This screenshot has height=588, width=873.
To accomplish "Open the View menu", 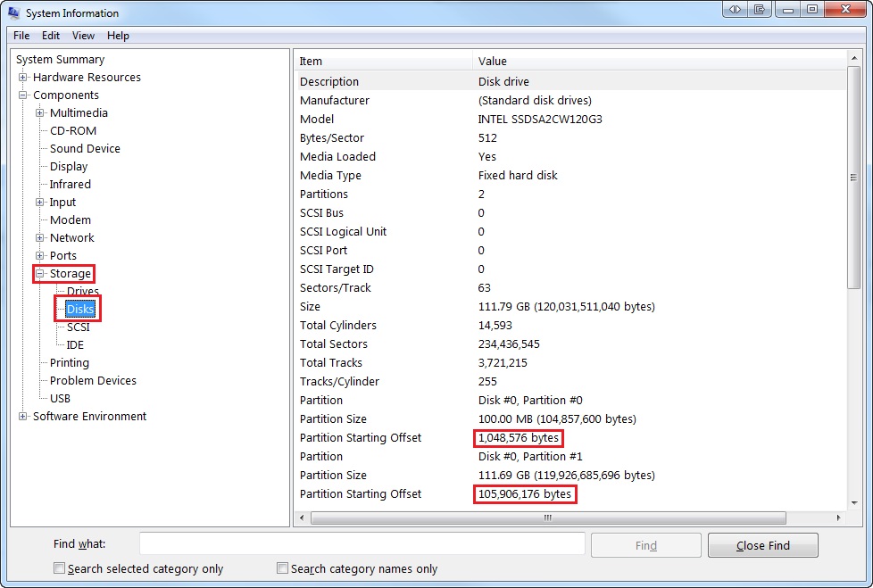I will click(x=83, y=36).
